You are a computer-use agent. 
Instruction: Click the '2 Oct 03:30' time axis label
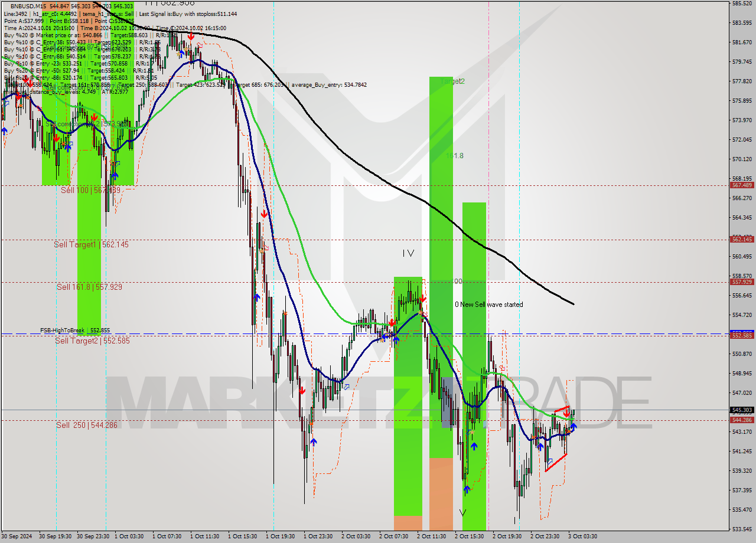356,537
